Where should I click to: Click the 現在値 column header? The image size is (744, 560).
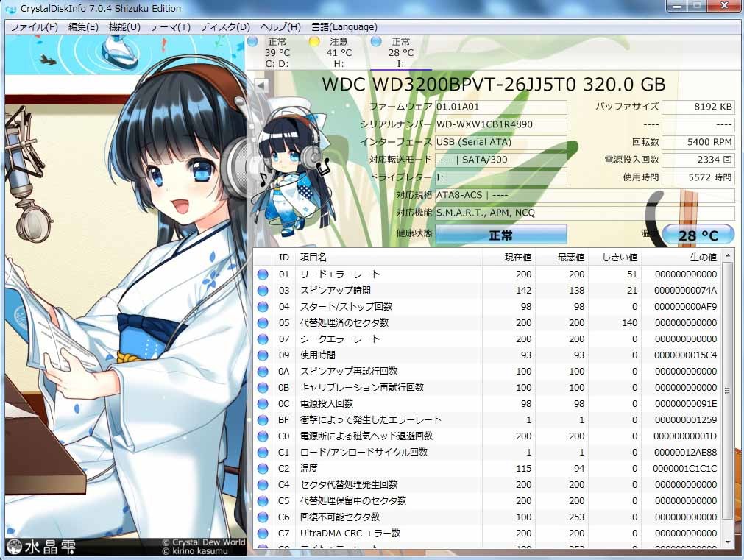(x=509, y=258)
